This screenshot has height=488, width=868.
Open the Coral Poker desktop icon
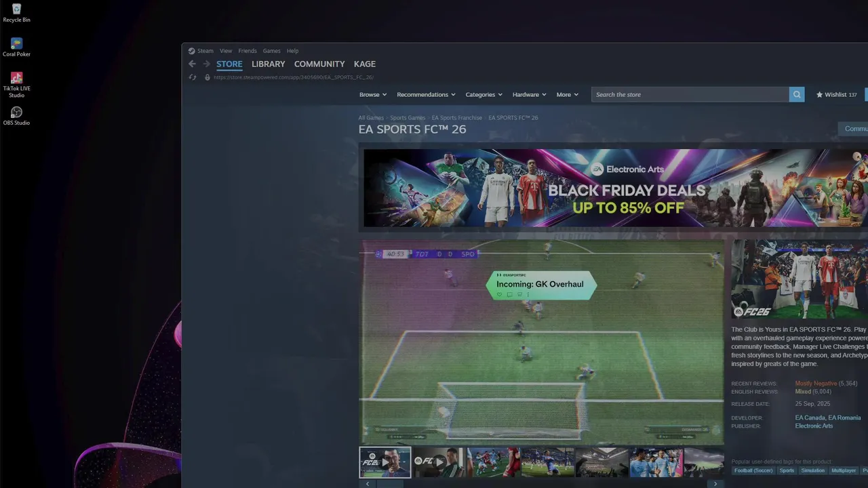coord(16,47)
